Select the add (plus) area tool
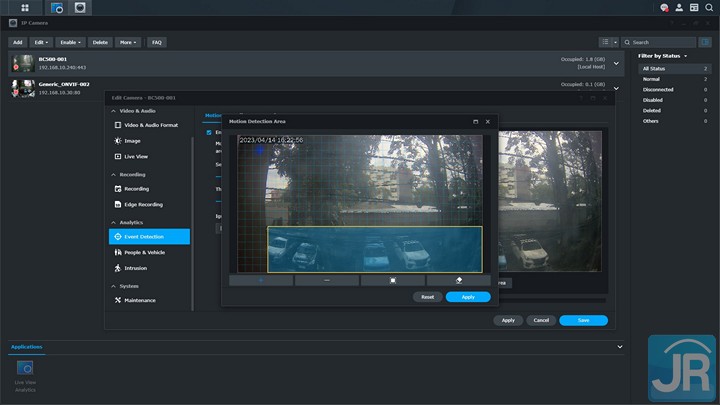The image size is (720, 405). [x=261, y=281]
